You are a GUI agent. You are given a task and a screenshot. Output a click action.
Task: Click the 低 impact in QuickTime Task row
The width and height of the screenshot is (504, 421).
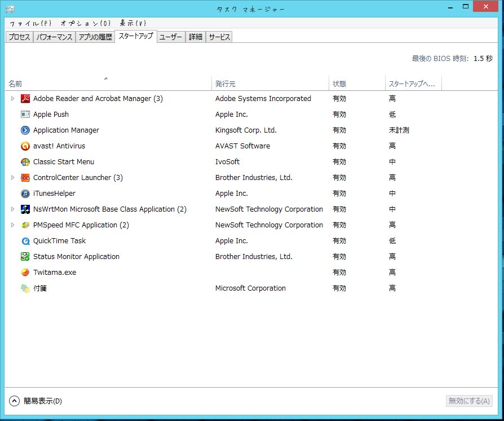point(392,240)
